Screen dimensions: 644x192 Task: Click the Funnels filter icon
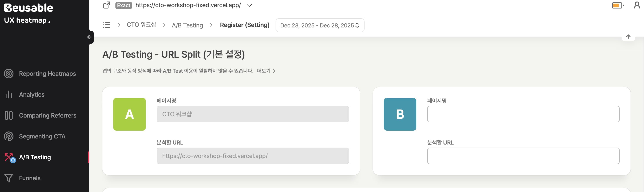pyautogui.click(x=9, y=178)
